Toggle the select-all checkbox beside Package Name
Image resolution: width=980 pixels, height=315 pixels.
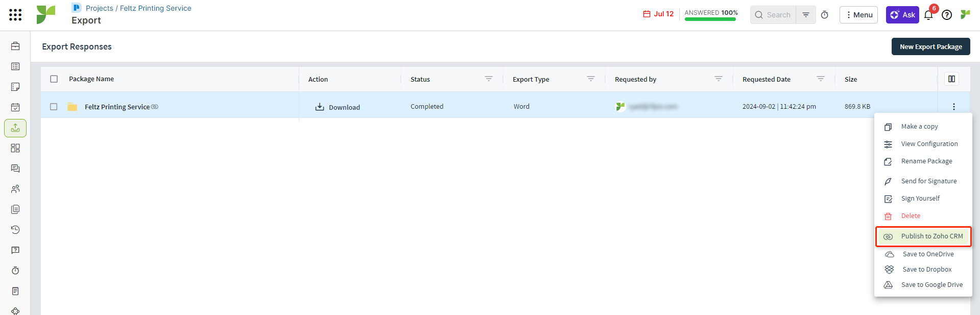54,79
